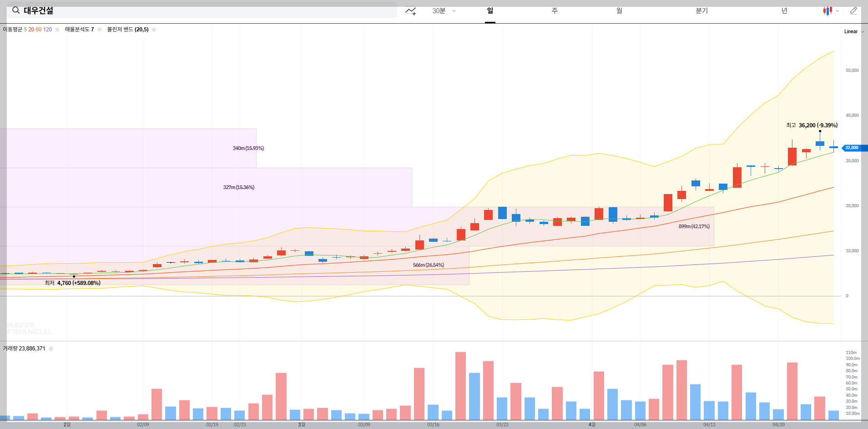Click the 04/13 date axis label

point(709,424)
